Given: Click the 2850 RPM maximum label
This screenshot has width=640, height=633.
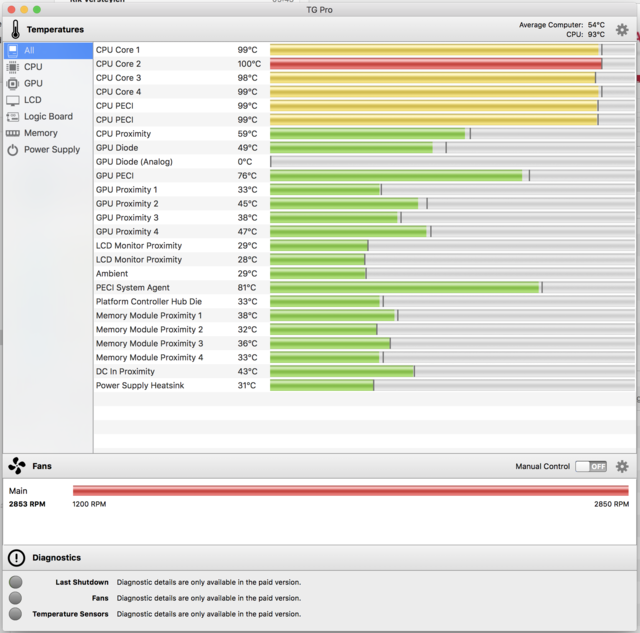Looking at the screenshot, I should (611, 504).
